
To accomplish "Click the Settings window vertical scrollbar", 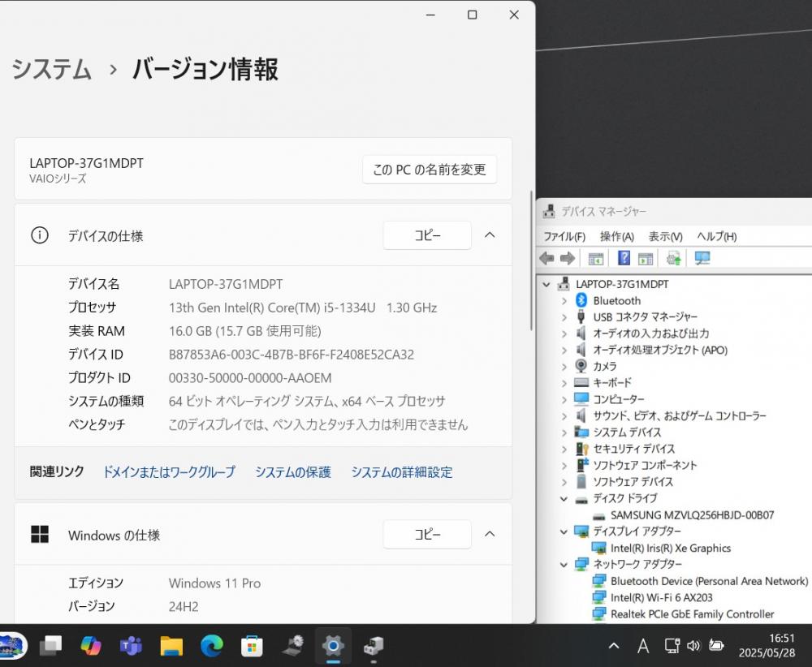I will click(x=531, y=260).
